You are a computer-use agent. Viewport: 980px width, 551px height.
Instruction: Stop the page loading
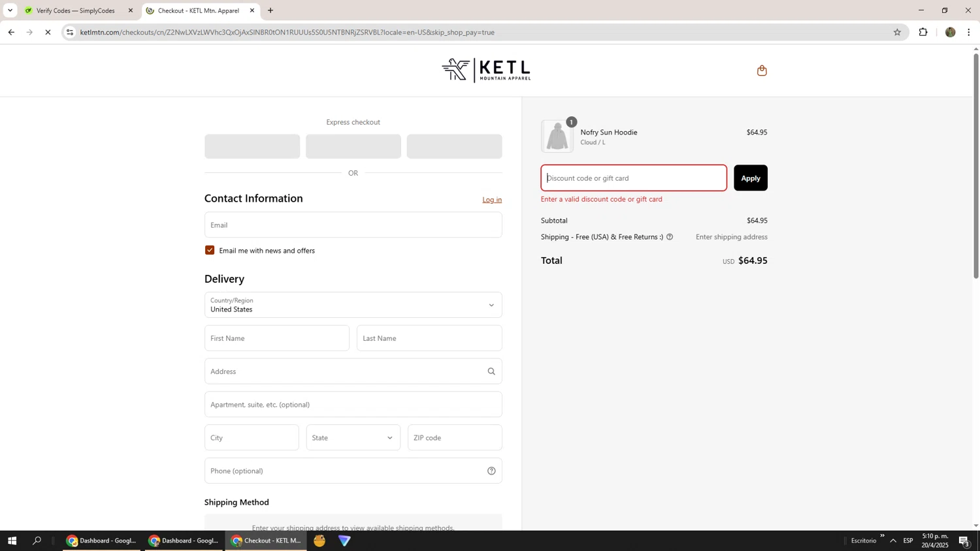coord(48,32)
